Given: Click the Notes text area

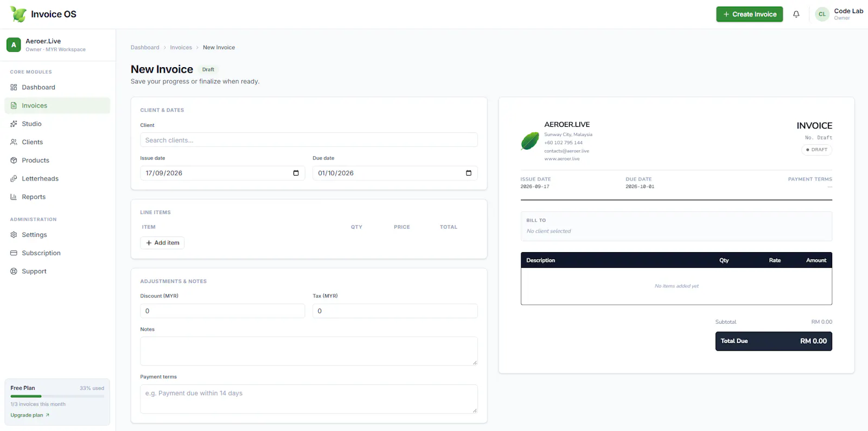Looking at the screenshot, I should [x=309, y=351].
